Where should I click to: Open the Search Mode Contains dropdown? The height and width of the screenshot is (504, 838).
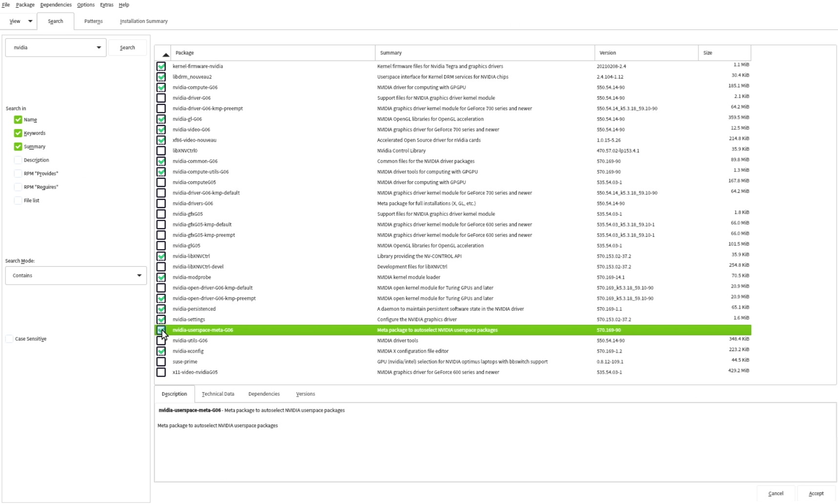coord(76,276)
